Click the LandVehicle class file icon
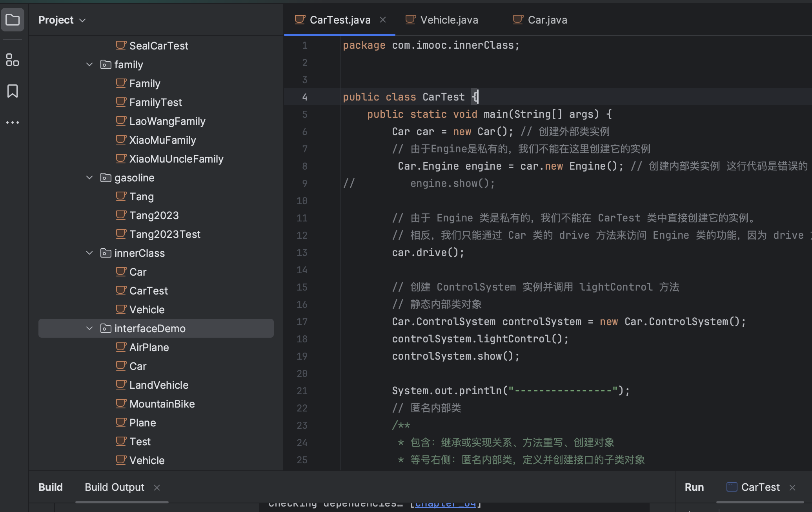812x512 pixels. tap(121, 384)
